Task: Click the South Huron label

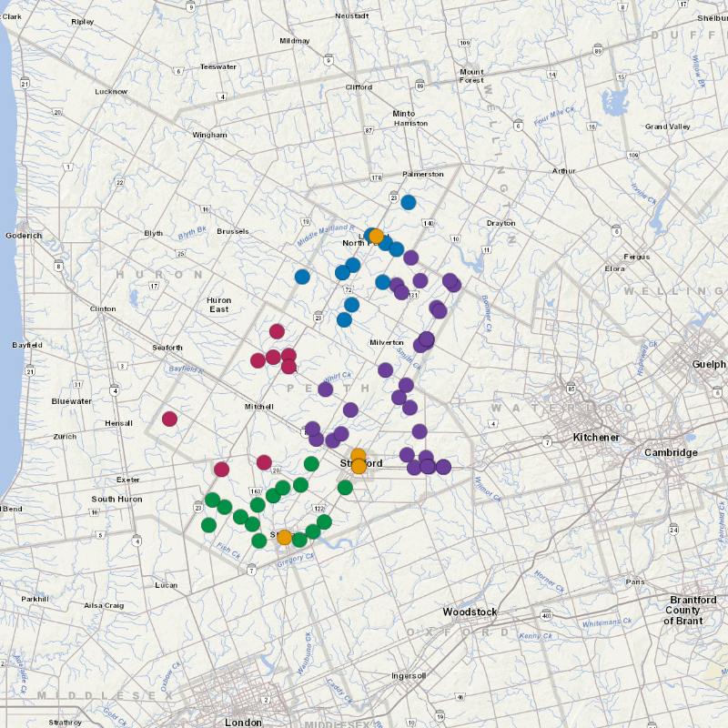Action: coord(116,499)
